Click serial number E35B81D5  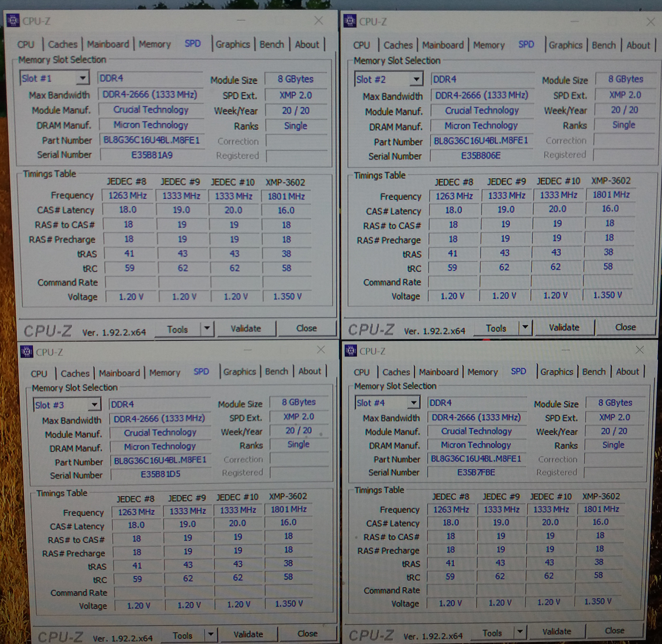pyautogui.click(x=160, y=474)
